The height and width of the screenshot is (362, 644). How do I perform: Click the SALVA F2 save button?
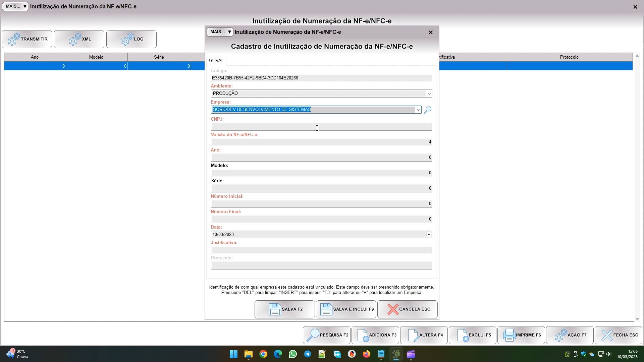click(284, 309)
